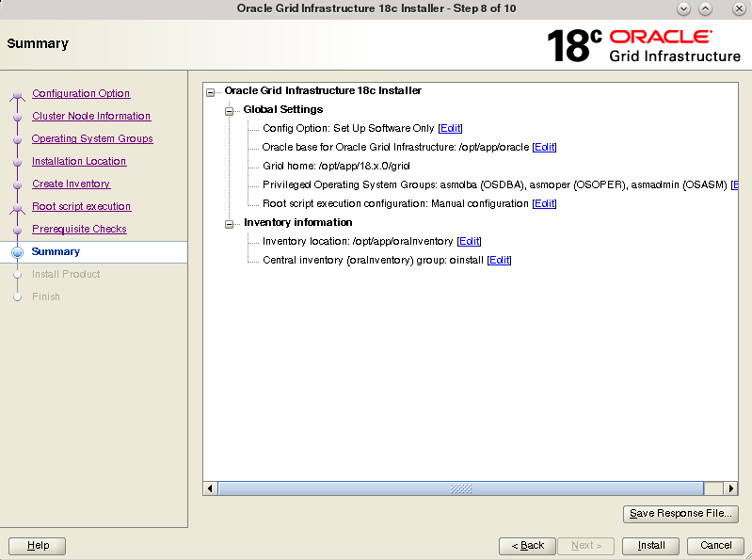
Task: Select the 'Inventory information' heading text
Action: (x=297, y=222)
